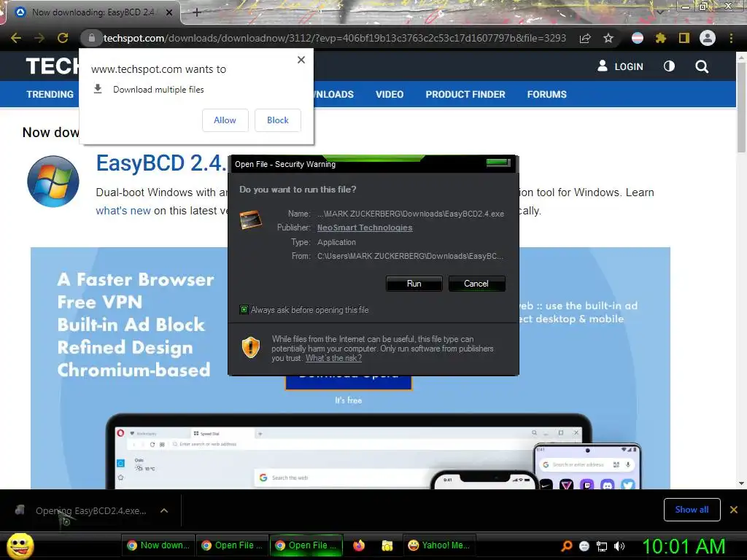Click the what's new link on page

(x=123, y=211)
